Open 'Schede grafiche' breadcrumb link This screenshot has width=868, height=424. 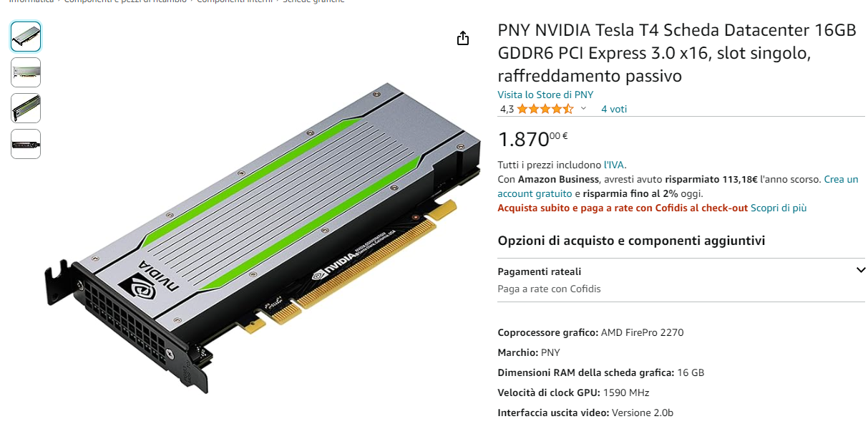313,1
